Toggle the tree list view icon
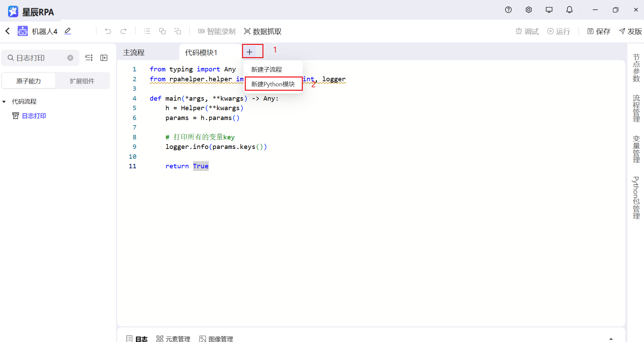 89,58
